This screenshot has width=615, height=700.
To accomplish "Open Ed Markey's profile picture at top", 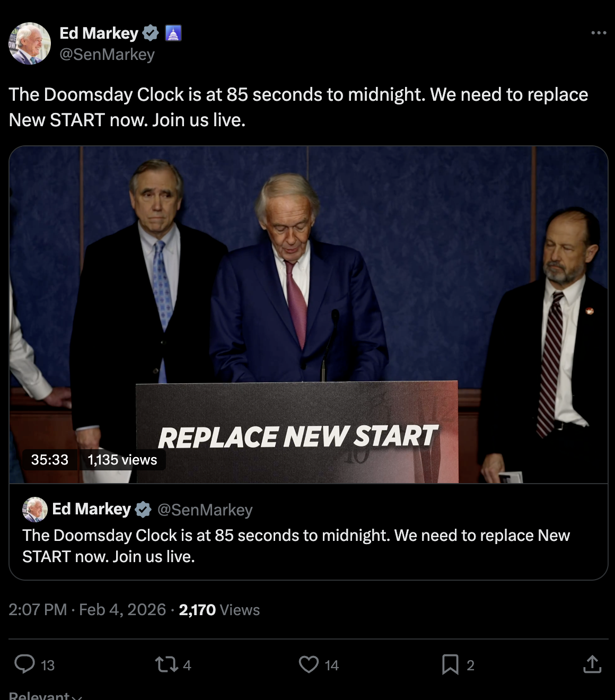I will 30,43.
